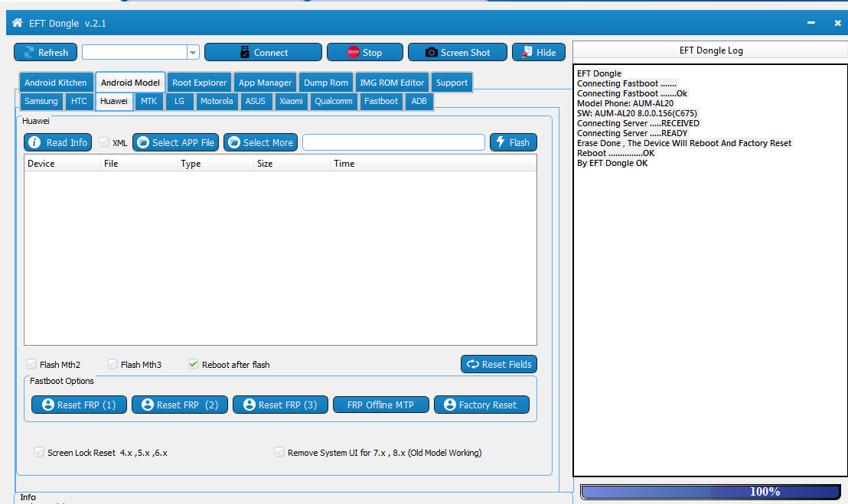Click the Type column header
This screenshot has width=848, height=504.
click(x=215, y=163)
